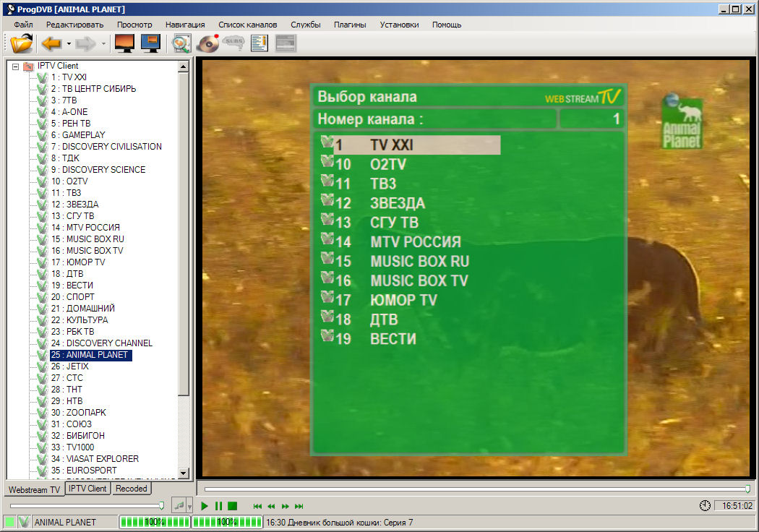Open the Помощь menu
759x532 pixels.
pyautogui.click(x=446, y=25)
